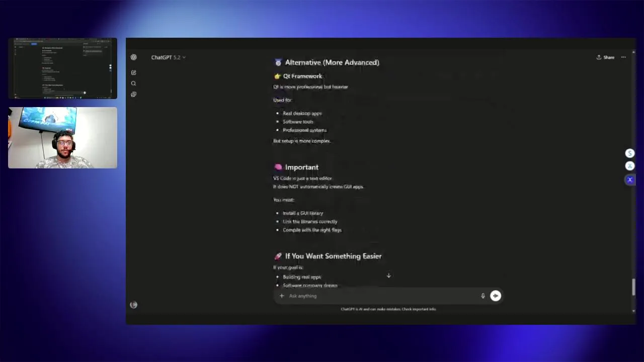Screen dimensions: 644x362
Task: Click the chat vertical scrollbar thumb
Action: click(x=633, y=287)
